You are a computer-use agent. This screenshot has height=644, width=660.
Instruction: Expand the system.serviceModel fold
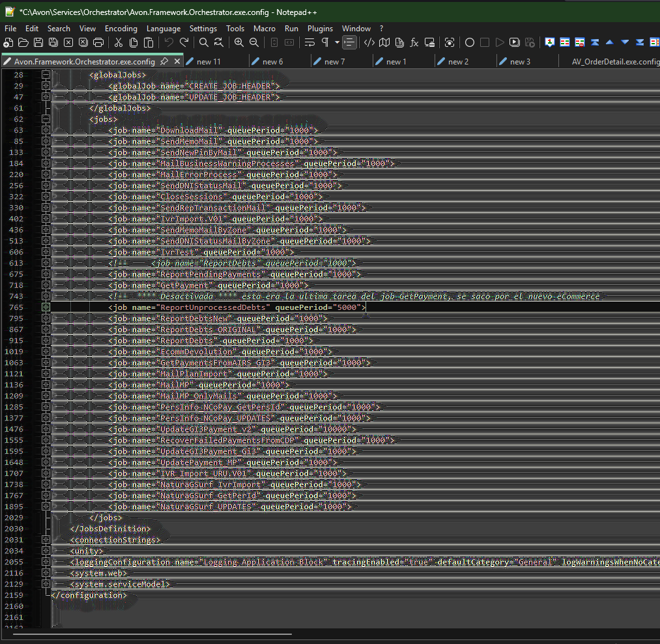46,584
